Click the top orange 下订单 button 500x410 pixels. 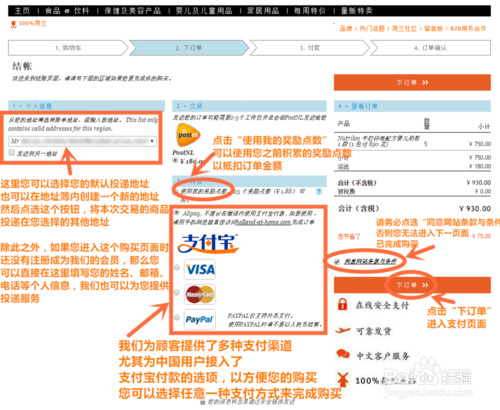[412, 82]
